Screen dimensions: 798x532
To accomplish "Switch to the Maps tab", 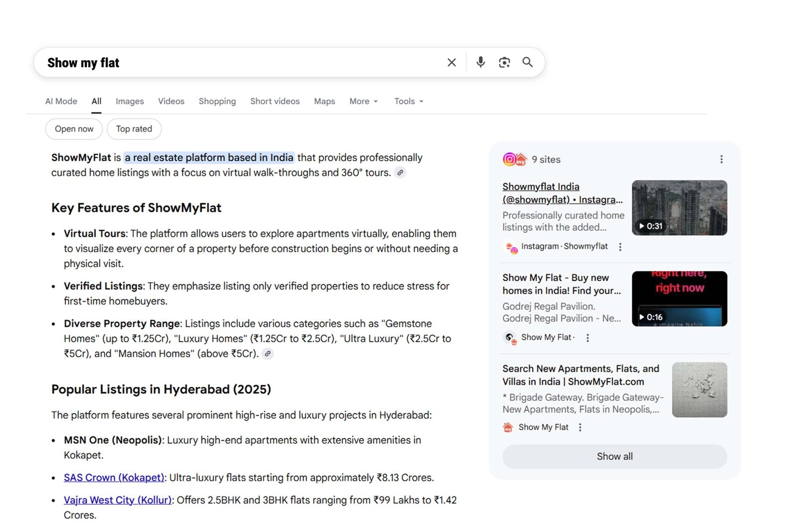I will point(324,101).
